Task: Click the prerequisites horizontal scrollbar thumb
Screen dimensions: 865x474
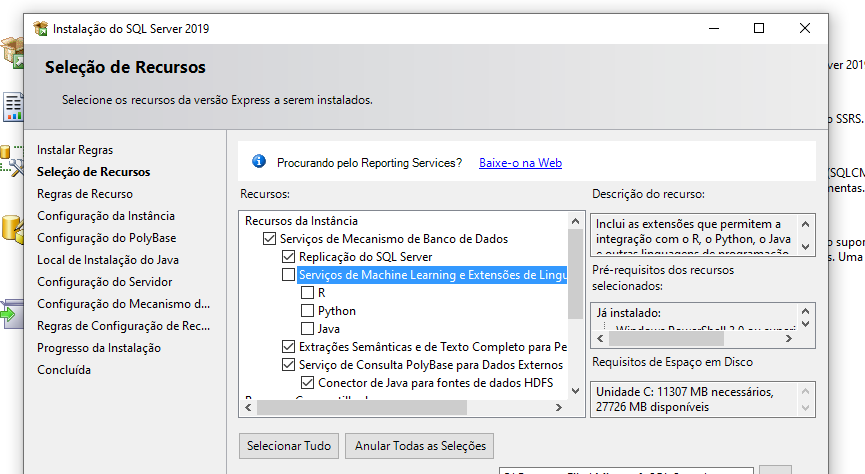Action: [666, 338]
